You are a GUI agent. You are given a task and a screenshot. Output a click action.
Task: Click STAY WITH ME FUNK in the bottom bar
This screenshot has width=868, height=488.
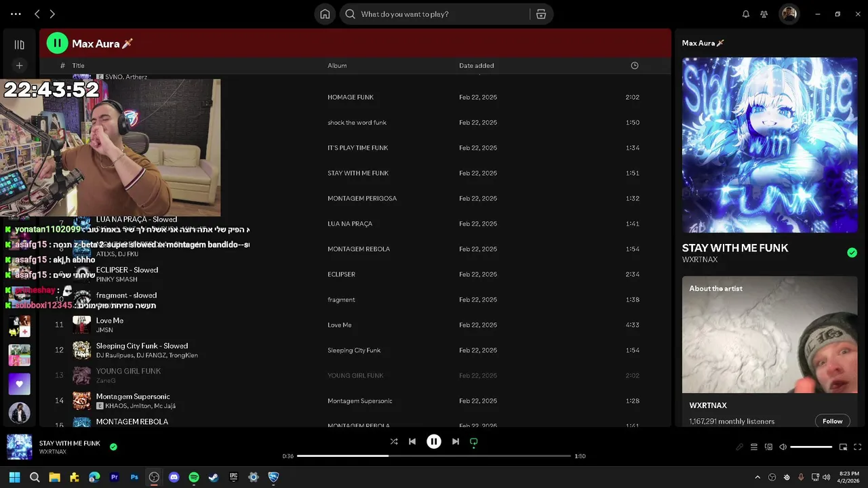(x=69, y=443)
